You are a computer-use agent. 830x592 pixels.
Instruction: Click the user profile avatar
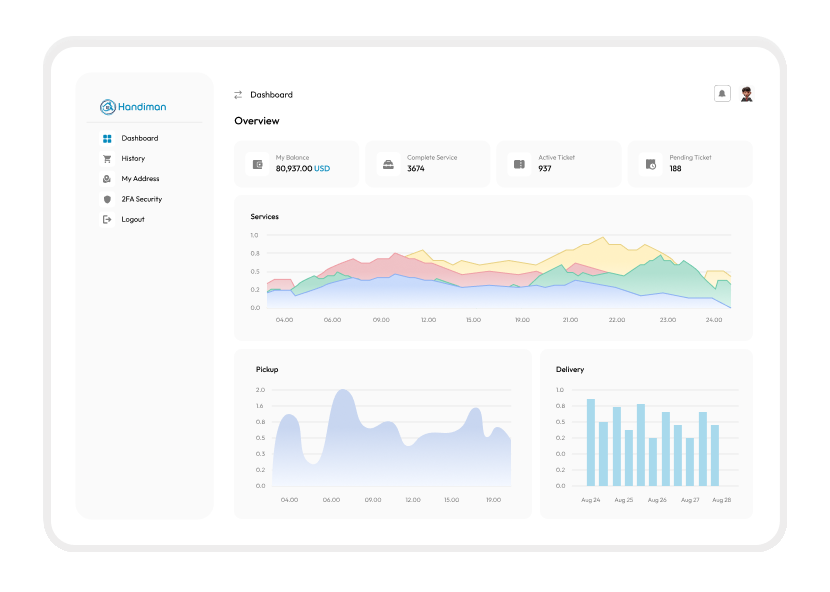click(746, 94)
